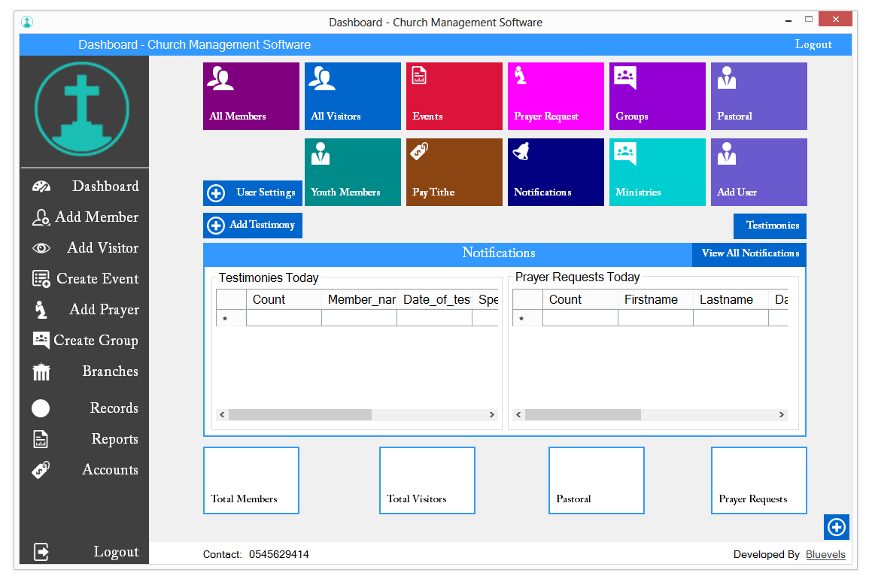Click View All Notifications
This screenshot has width=872, height=588.
(x=749, y=254)
